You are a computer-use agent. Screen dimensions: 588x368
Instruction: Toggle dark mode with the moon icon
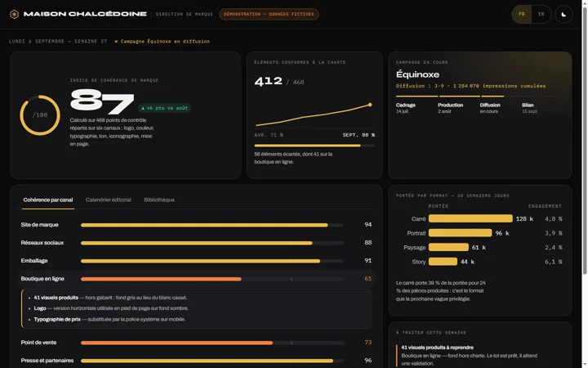click(x=563, y=14)
